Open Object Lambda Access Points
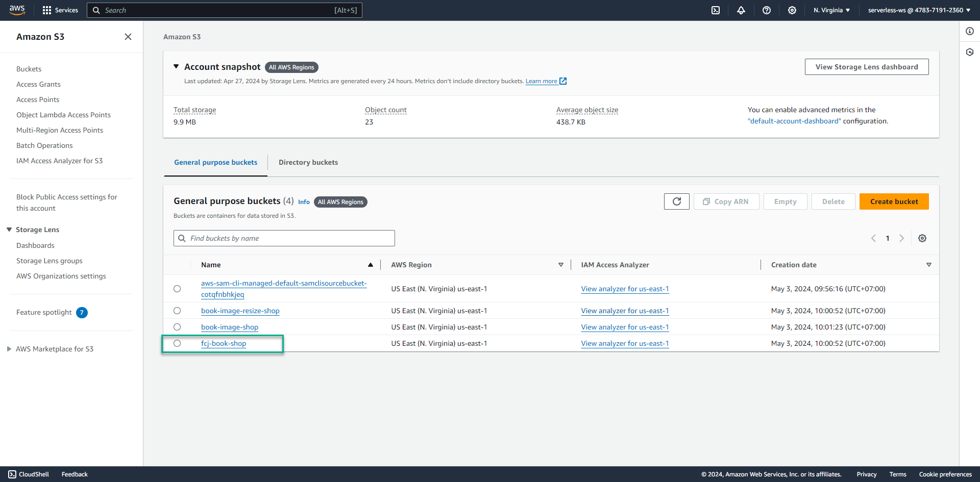Image resolution: width=980 pixels, height=482 pixels. pyautogui.click(x=63, y=115)
